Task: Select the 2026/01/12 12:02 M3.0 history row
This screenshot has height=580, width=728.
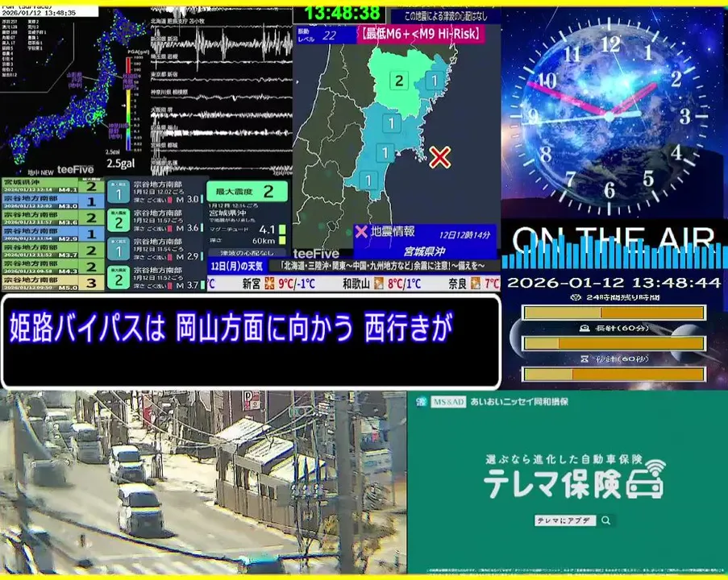Action: point(52,201)
